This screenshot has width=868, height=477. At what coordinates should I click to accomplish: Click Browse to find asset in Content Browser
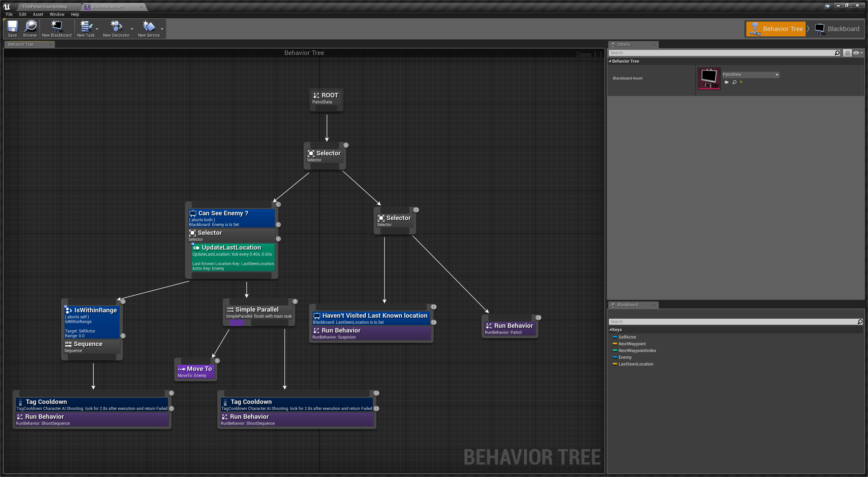tap(30, 28)
